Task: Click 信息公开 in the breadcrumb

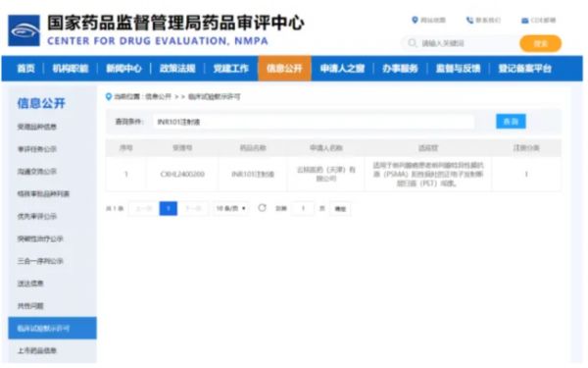Action: tap(158, 97)
